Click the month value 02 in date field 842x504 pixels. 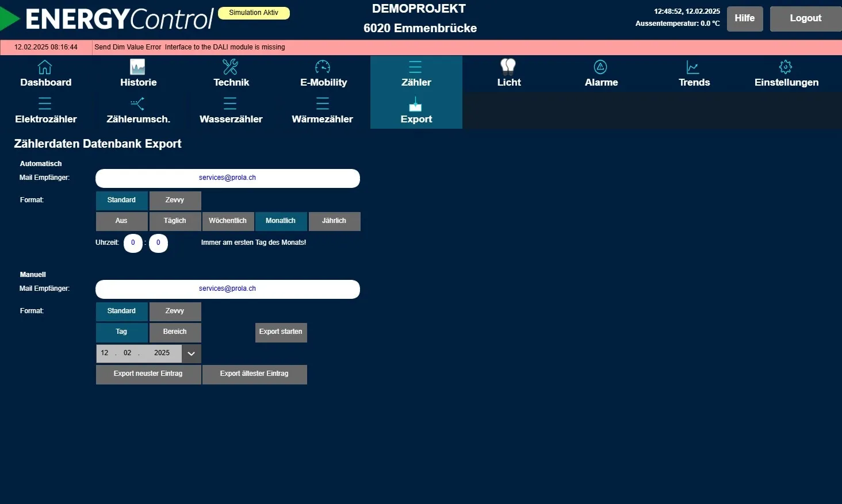pyautogui.click(x=128, y=353)
